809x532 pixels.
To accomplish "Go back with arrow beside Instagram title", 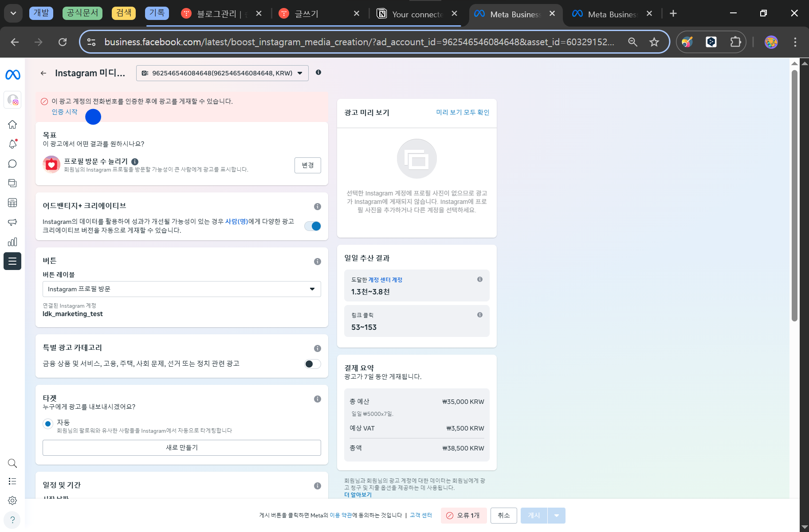I will (43, 73).
